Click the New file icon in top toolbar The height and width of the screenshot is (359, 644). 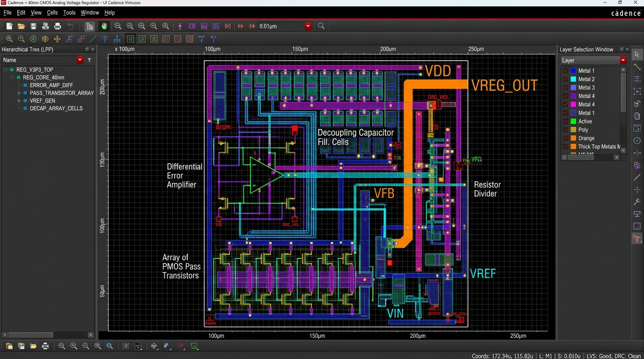(9, 26)
